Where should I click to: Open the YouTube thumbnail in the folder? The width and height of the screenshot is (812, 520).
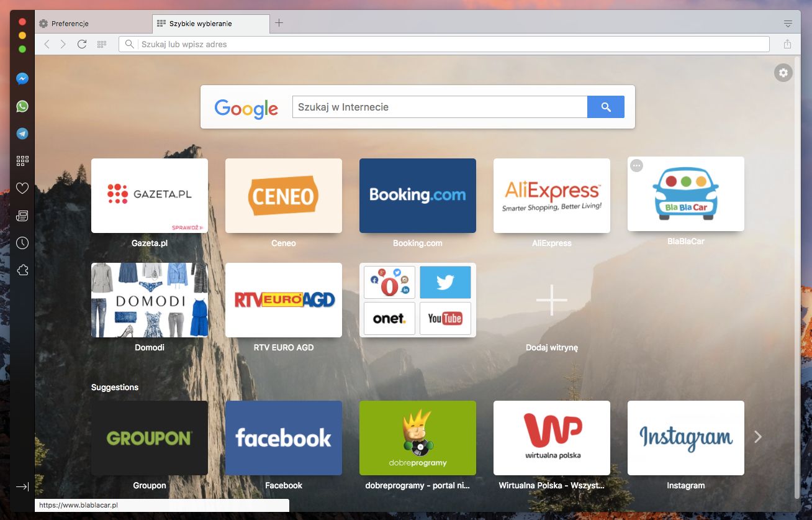445,318
